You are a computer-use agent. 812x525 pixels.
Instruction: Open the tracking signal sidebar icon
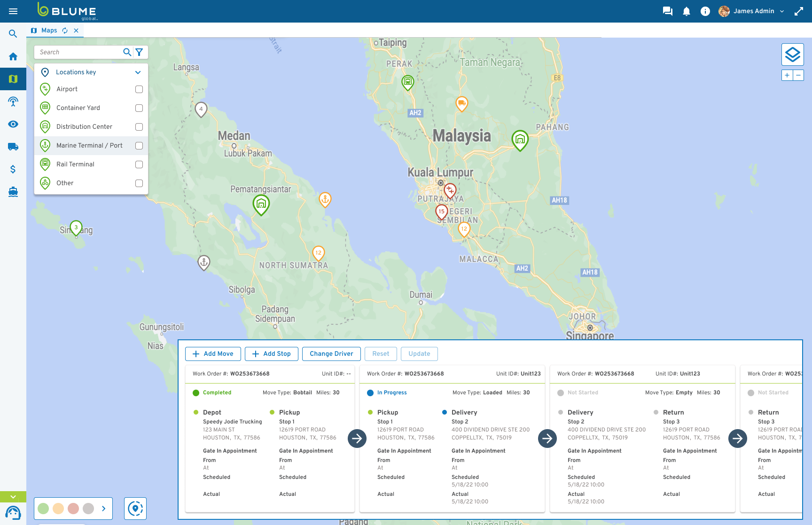[x=13, y=102]
